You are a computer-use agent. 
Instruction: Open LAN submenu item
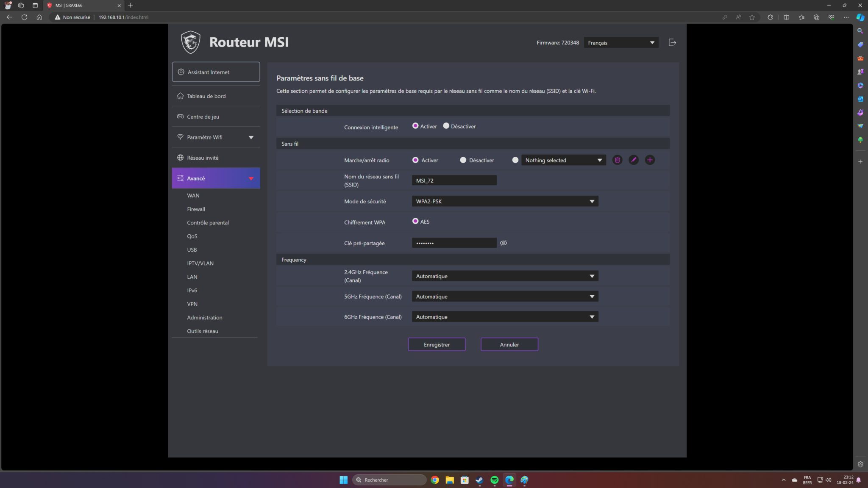click(192, 277)
